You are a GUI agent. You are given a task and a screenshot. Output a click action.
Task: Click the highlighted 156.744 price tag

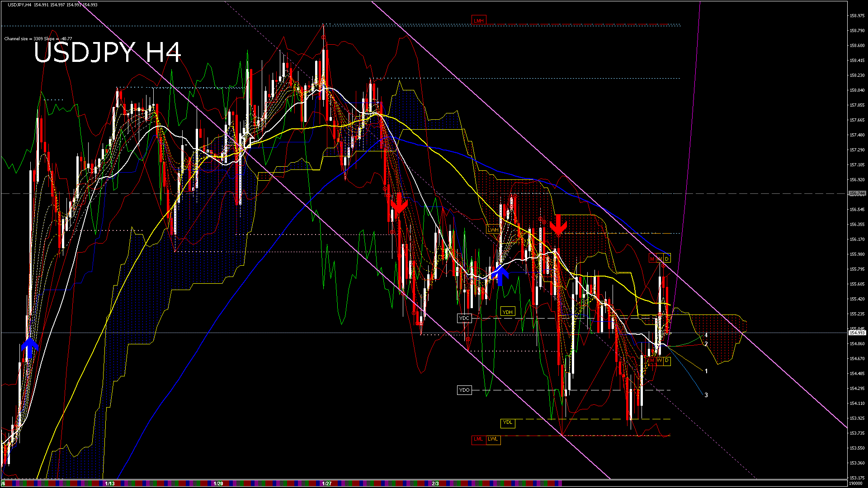[x=857, y=193]
